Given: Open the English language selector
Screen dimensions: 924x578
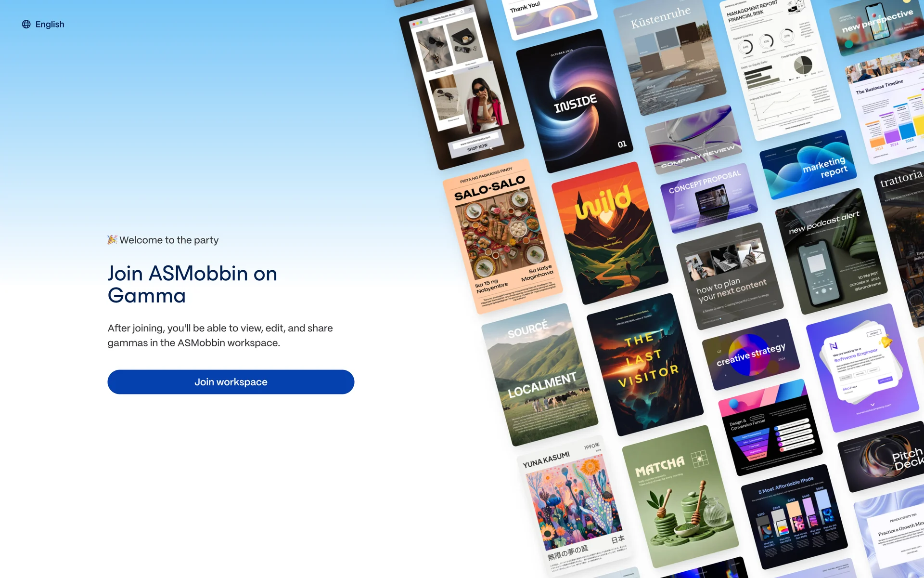Looking at the screenshot, I should [43, 24].
